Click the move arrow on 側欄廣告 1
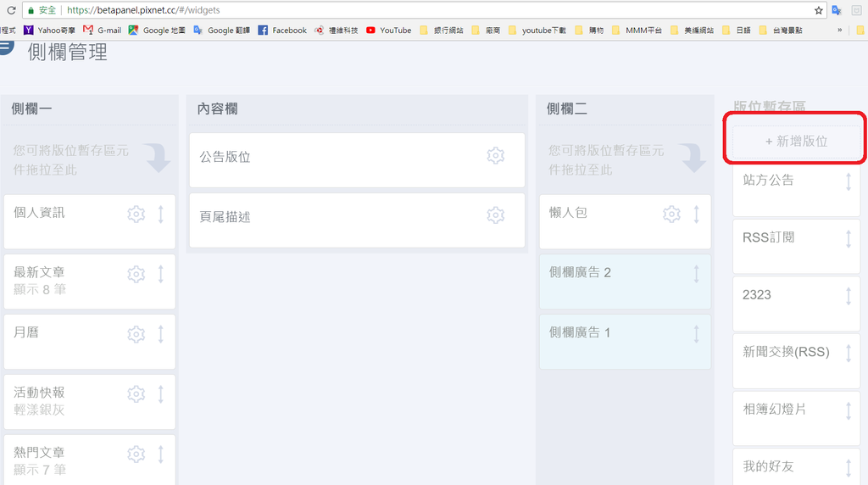This screenshot has height=485, width=868. [697, 334]
